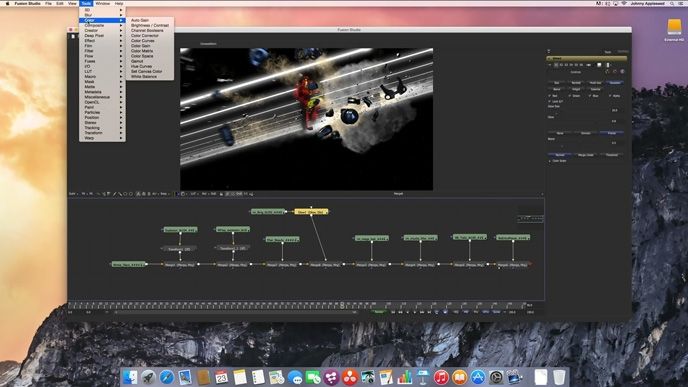The height and width of the screenshot is (387, 688).
Task: Open Notes app in dock
Action: click(x=240, y=377)
